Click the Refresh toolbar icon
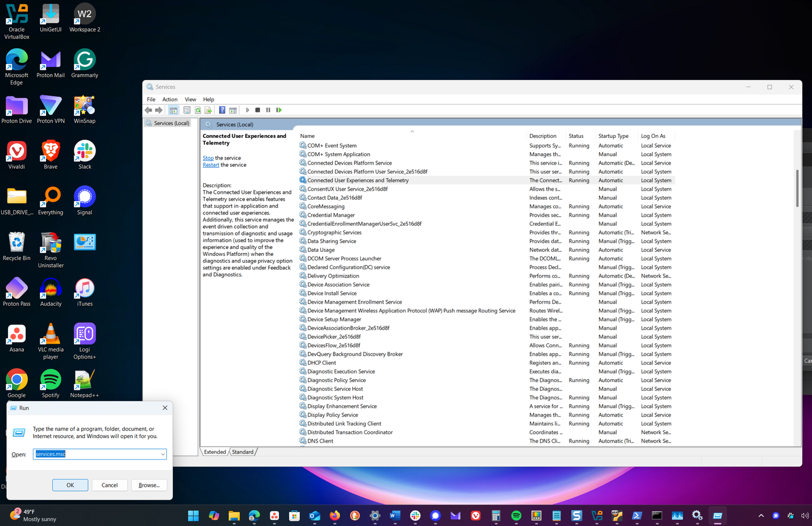 point(198,110)
